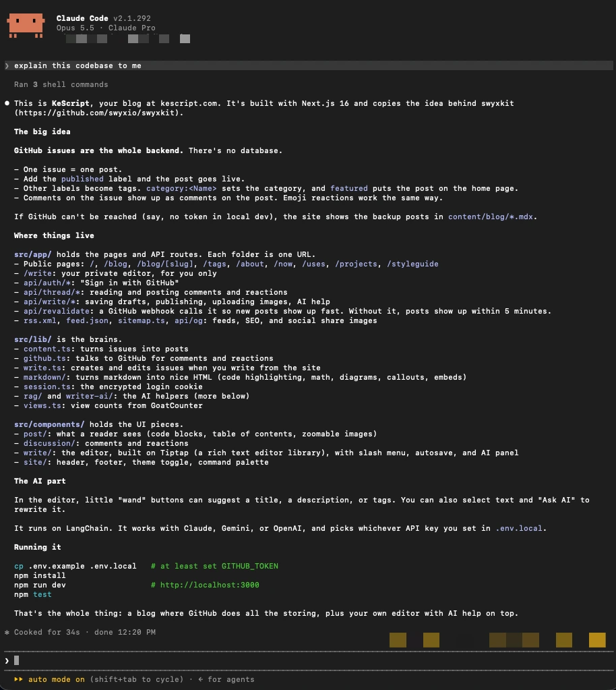Click 'Where things live' heading
Image resolution: width=616 pixels, height=690 pixels.
[x=54, y=235]
